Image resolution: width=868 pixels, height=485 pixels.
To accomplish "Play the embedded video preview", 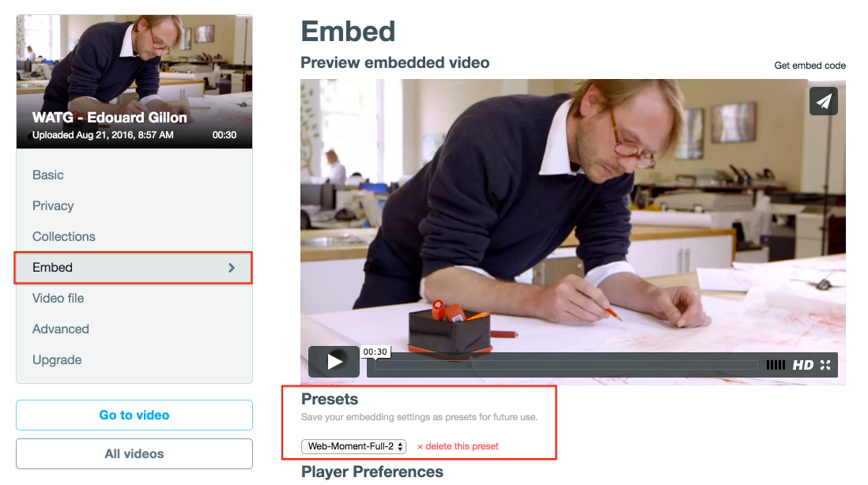I will click(x=334, y=362).
